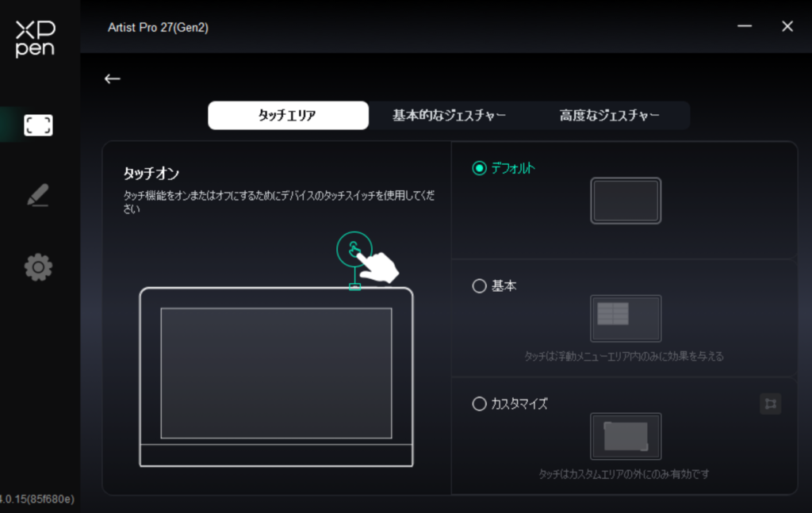Click the basic floating menu area thumbnail
This screenshot has height=513, width=812.
click(626, 318)
